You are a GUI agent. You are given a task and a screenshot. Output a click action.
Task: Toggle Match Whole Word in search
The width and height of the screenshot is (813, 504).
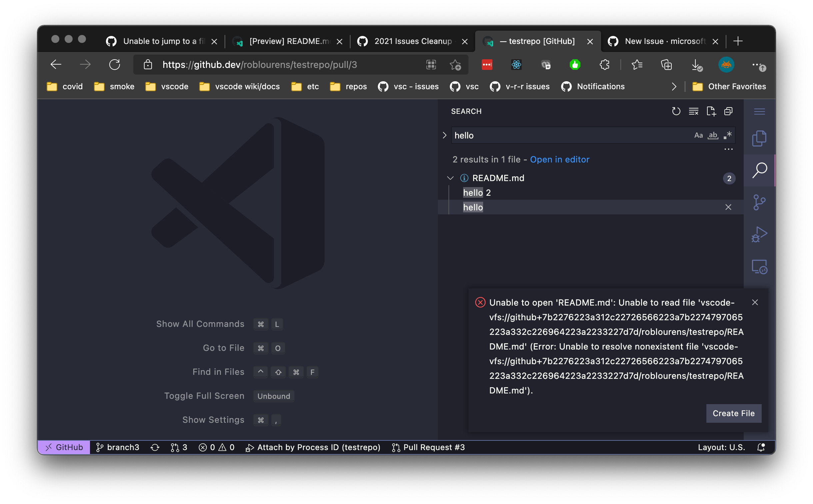point(713,135)
